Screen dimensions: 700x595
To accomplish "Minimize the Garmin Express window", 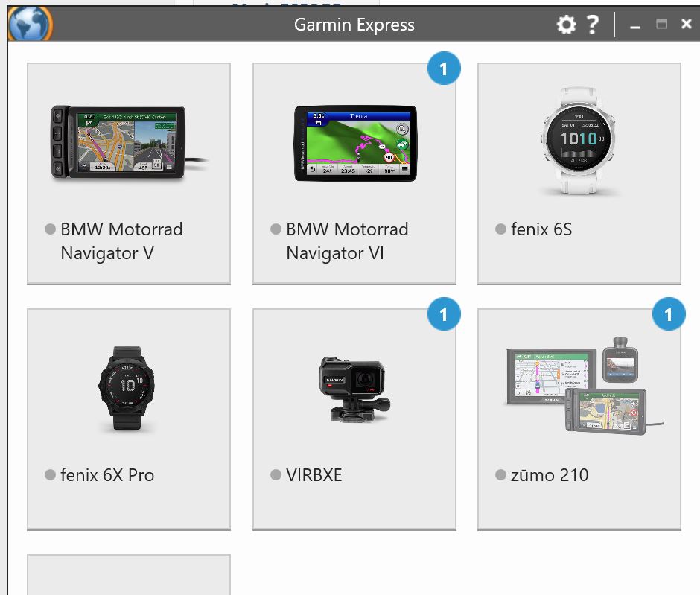I will (x=634, y=25).
